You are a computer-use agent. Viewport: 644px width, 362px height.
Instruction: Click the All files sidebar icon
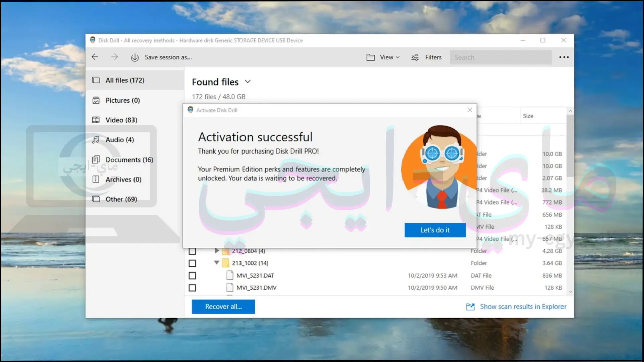click(x=96, y=80)
